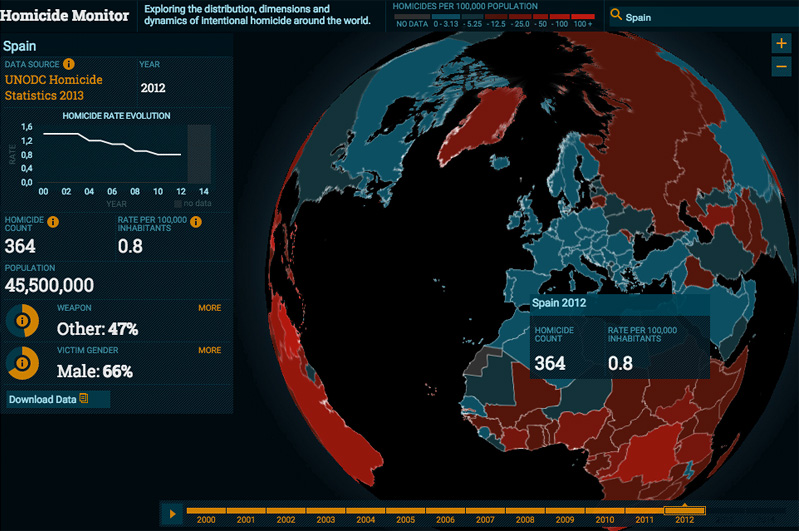Click the 100 + legend swatch
Screen dimensions: 799x531
point(582,17)
